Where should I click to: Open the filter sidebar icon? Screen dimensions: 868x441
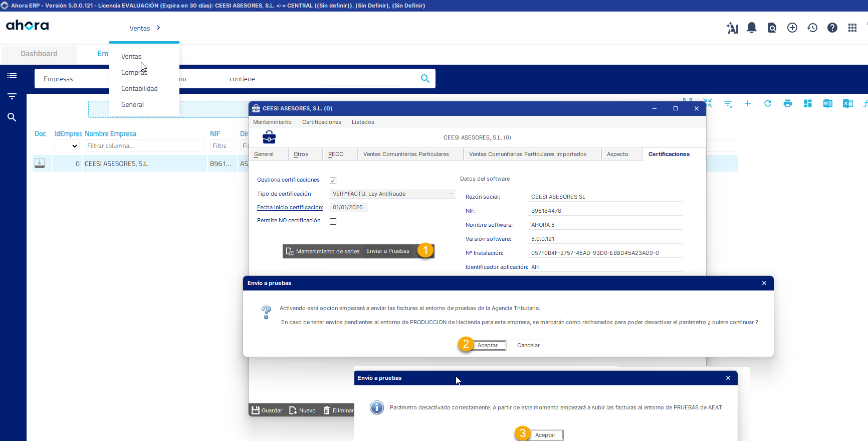point(12,96)
